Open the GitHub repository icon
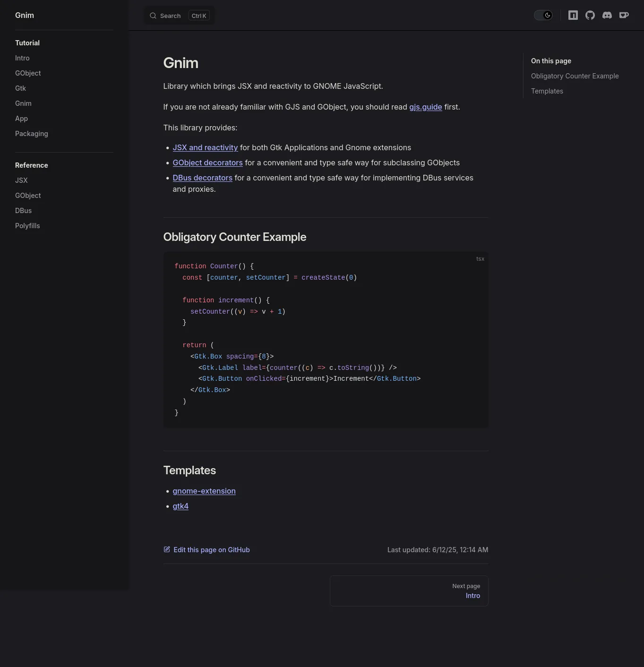Viewport: 644px width, 667px height. pyautogui.click(x=590, y=15)
